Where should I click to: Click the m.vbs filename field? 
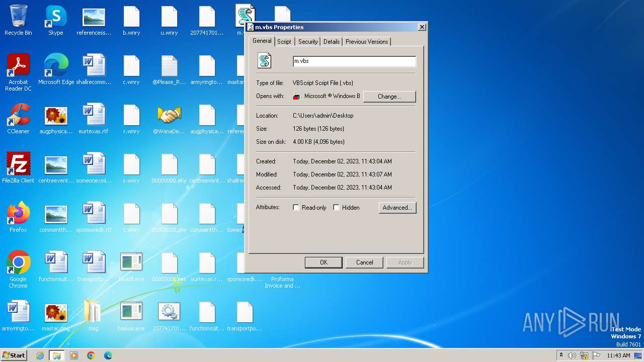(x=354, y=61)
